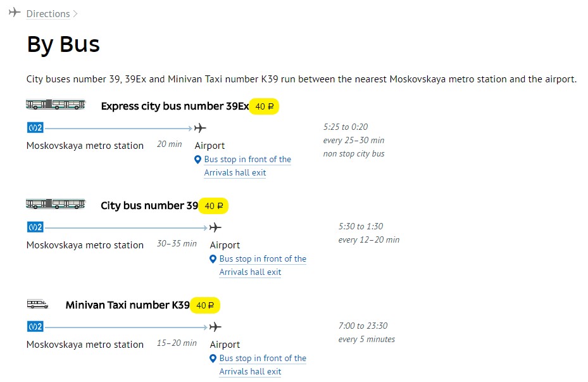
Task: Click the airplane icon beside Directions breadcrumb
Action: 15,13
